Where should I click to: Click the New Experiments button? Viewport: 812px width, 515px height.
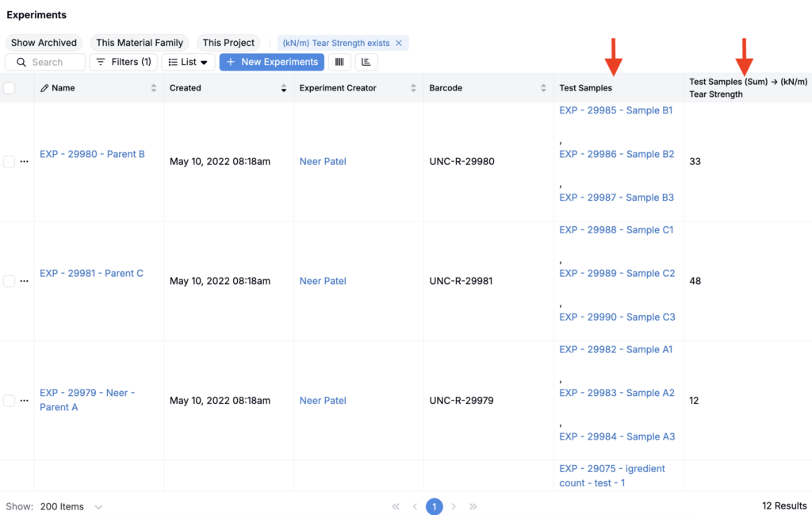(271, 62)
